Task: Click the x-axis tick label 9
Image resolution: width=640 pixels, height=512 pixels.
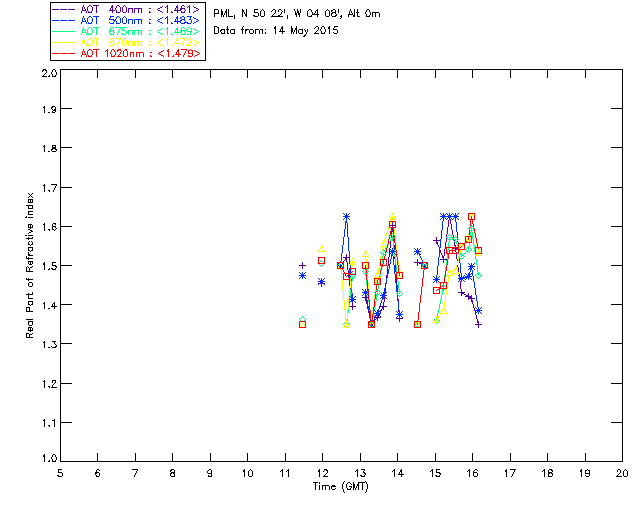Action: click(210, 473)
